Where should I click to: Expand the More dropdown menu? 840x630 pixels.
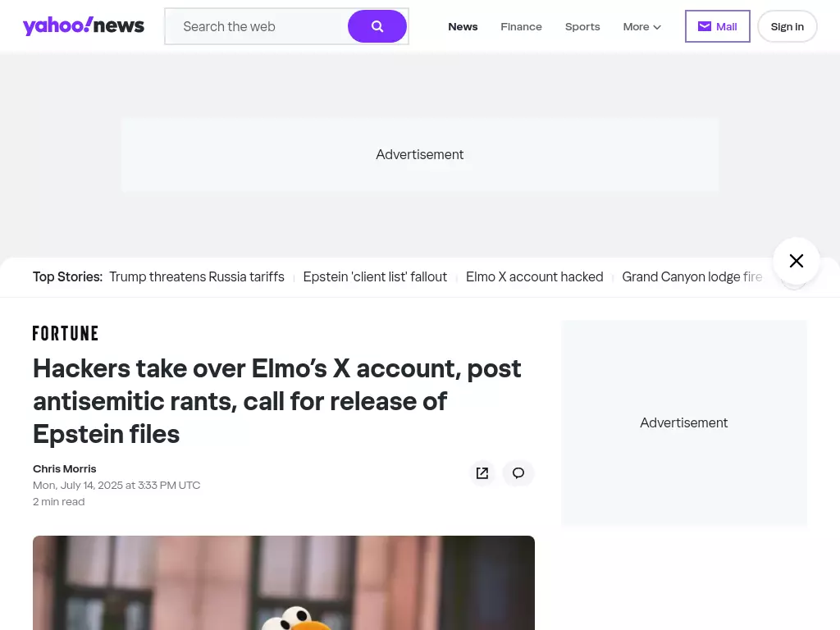click(641, 27)
